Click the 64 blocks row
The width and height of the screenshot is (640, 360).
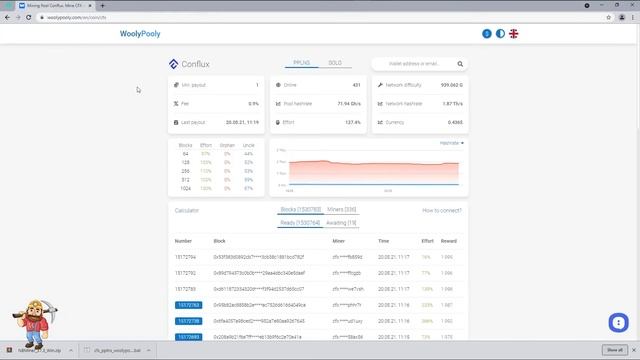tap(217, 154)
